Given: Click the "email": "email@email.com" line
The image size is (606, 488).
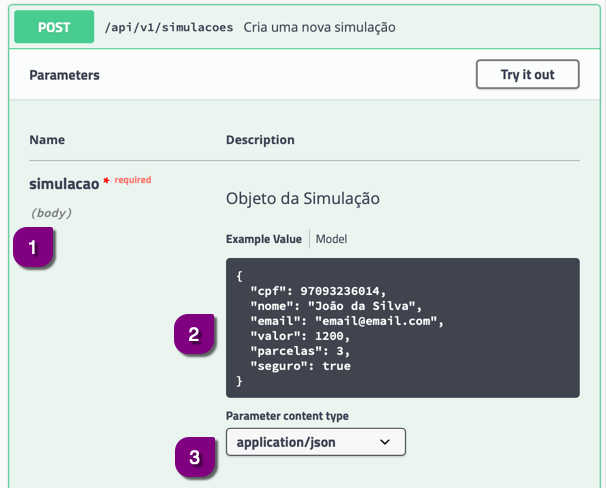Looking at the screenshot, I should pyautogui.click(x=347, y=321).
